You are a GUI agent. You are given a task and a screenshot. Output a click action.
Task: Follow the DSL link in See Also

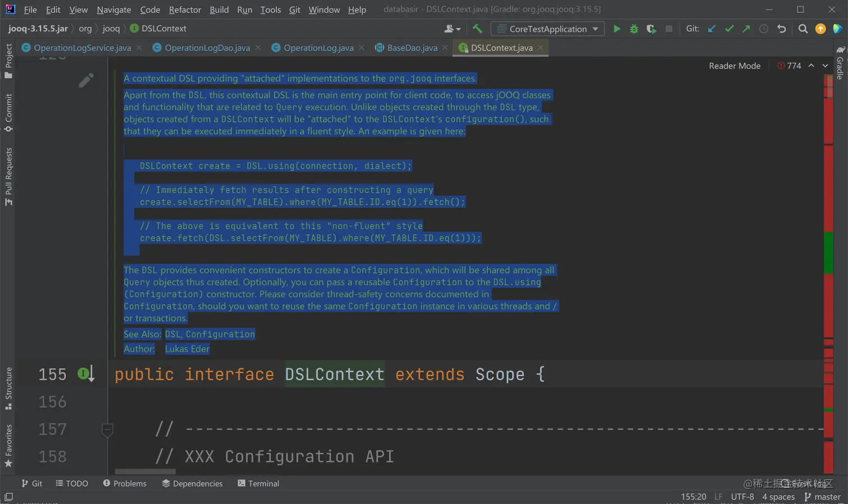173,334
